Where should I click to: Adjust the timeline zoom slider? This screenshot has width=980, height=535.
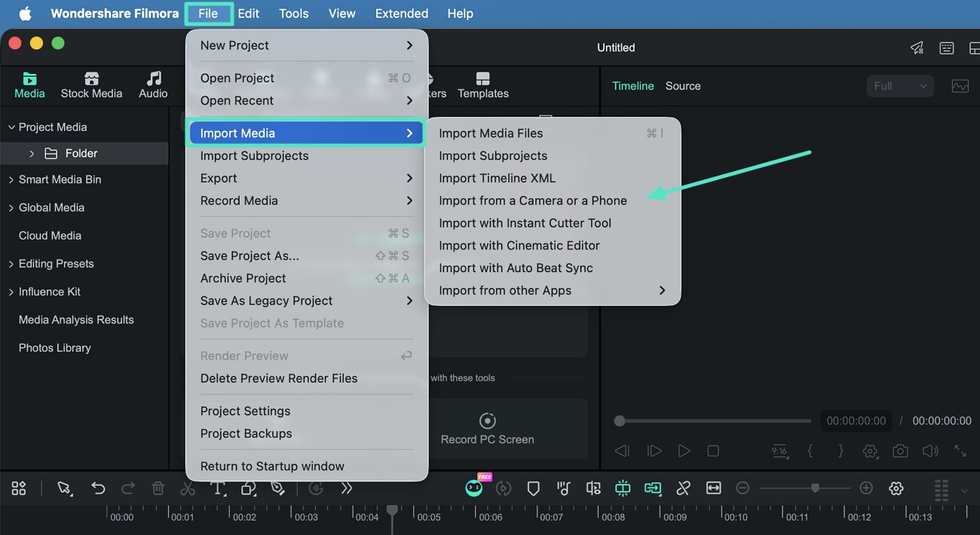tap(804, 488)
